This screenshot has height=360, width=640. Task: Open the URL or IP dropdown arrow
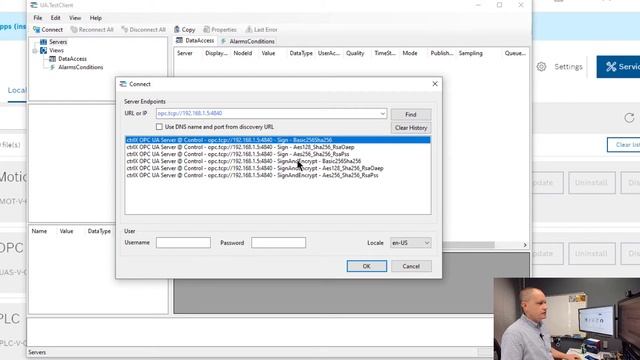(x=383, y=113)
